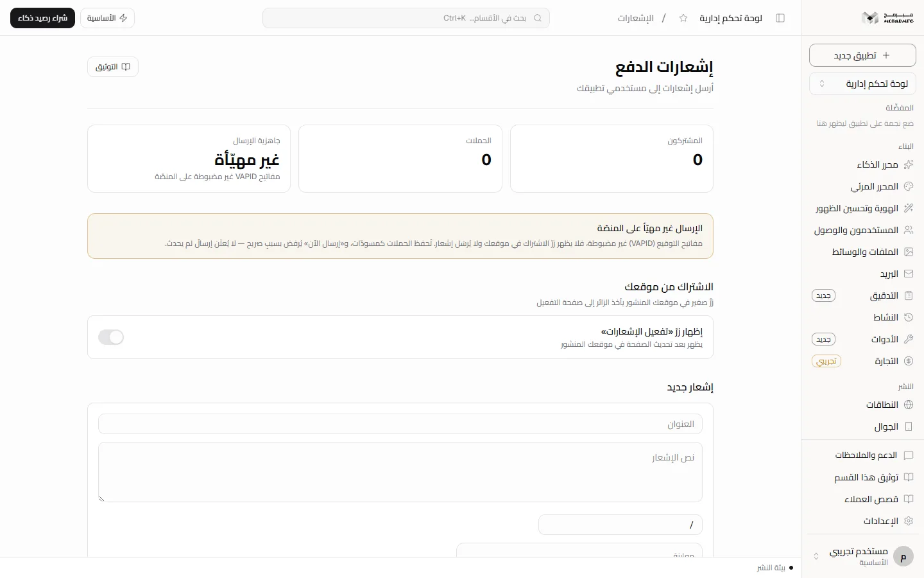Click the user avatar circle
Screen dimensions: 924x578
coord(903,556)
